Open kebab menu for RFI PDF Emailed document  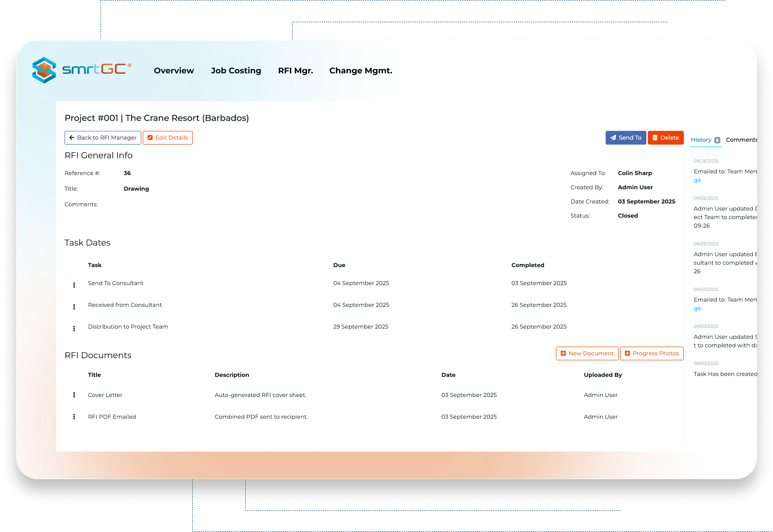point(74,417)
